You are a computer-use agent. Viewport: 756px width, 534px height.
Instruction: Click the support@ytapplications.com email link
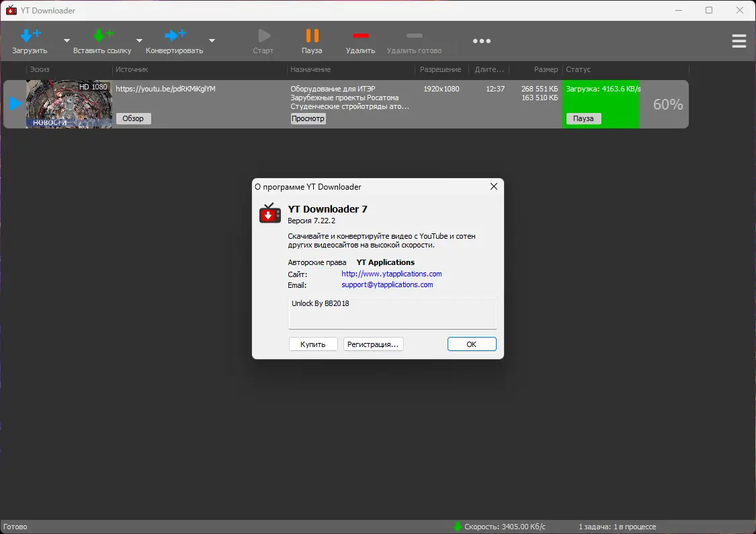coord(387,284)
